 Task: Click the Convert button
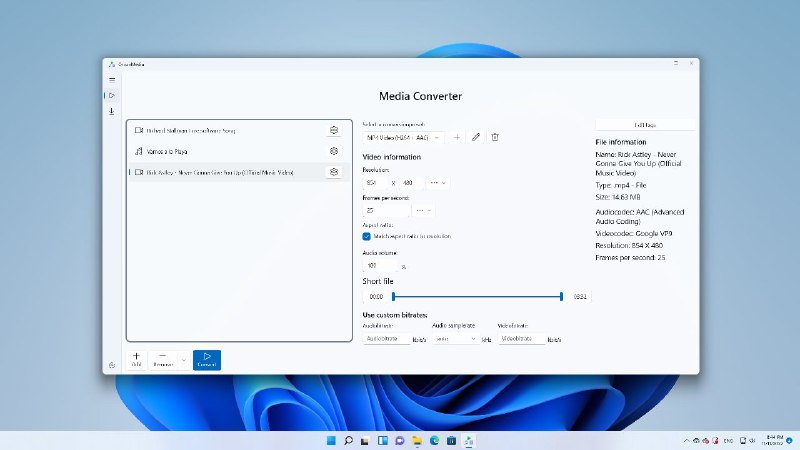tap(206, 360)
